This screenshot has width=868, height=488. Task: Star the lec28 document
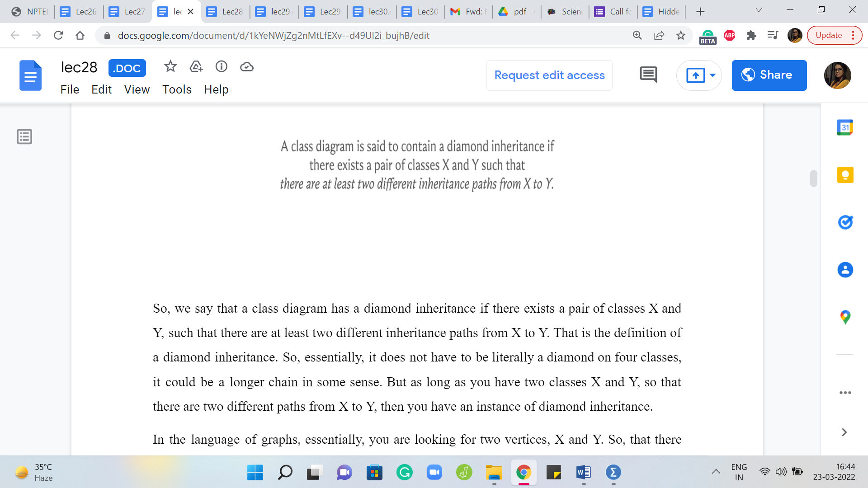[x=170, y=67]
